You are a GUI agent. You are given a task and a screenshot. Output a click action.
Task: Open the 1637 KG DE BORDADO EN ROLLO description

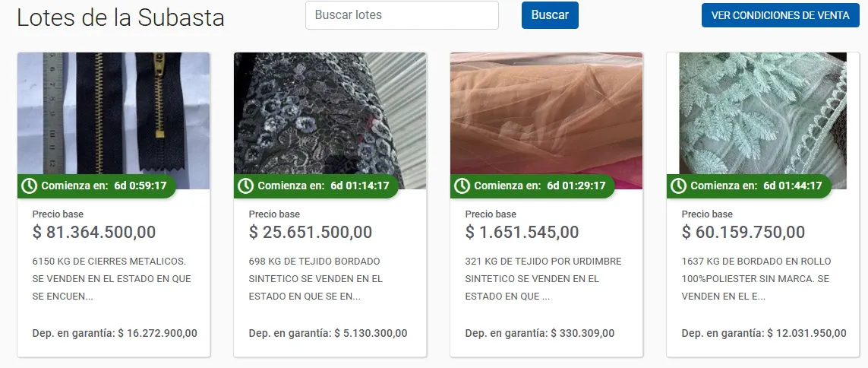(x=756, y=279)
